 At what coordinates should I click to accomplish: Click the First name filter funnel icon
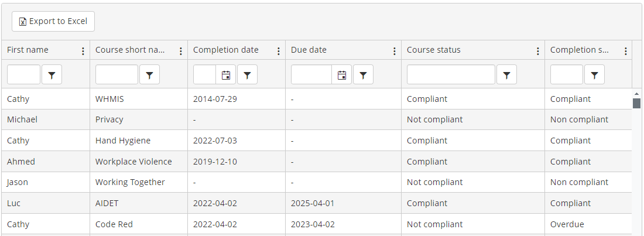[52, 75]
